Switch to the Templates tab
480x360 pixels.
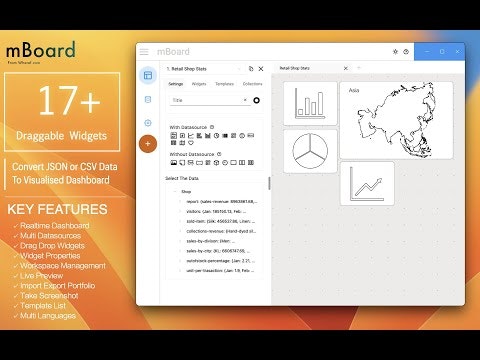pos(224,84)
